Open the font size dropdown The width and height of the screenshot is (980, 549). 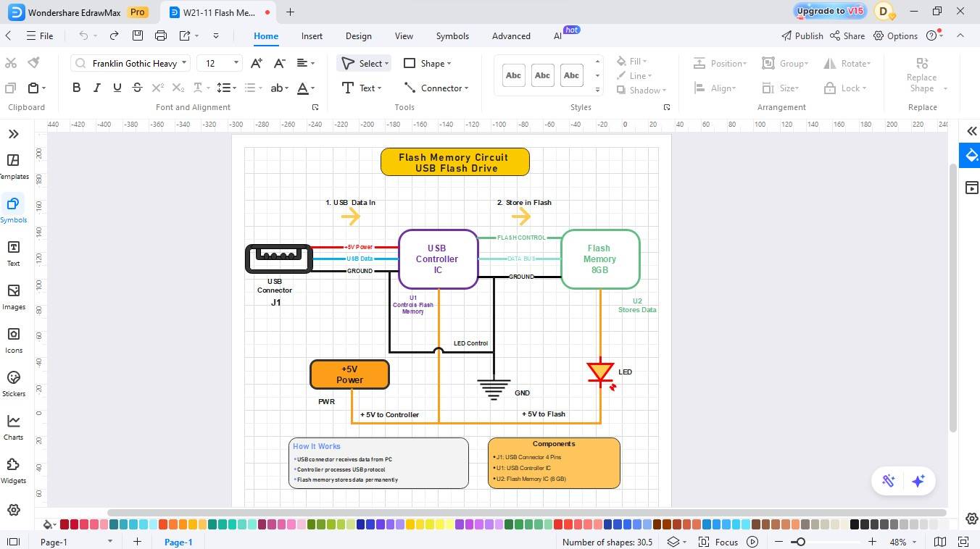coord(236,63)
